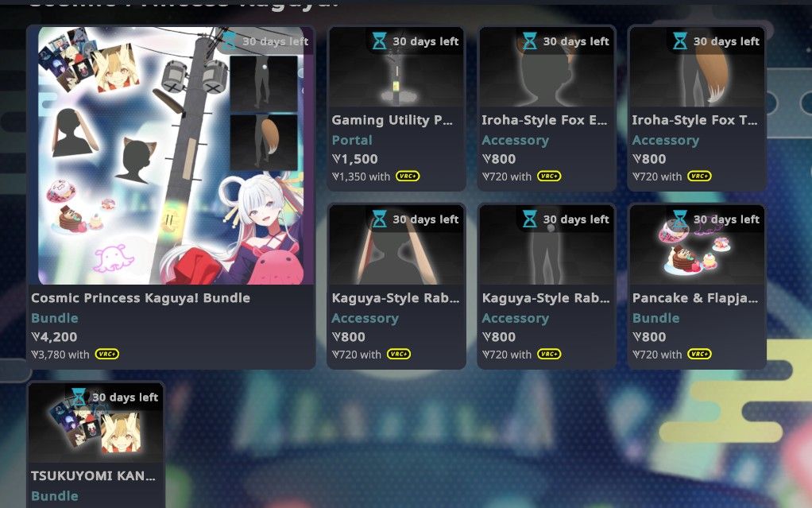Open the Kaguya-Style rabbit tail thumbnail

[x=547, y=245]
